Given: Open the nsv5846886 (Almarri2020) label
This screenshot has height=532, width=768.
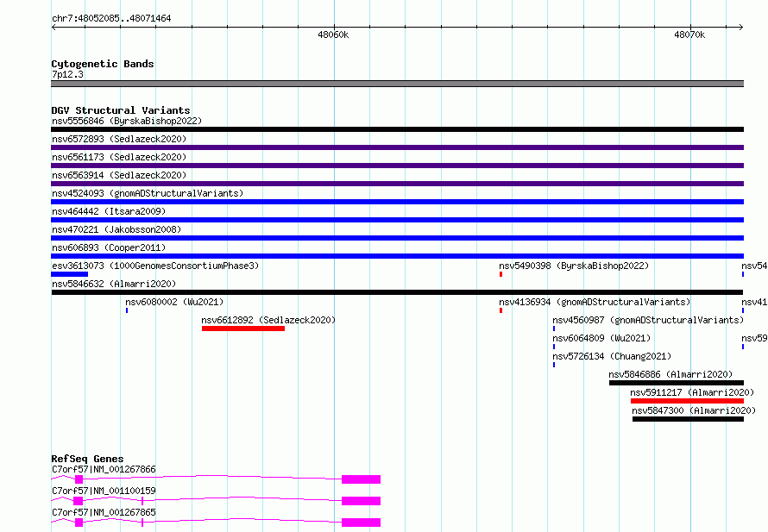Looking at the screenshot, I should point(671,374).
